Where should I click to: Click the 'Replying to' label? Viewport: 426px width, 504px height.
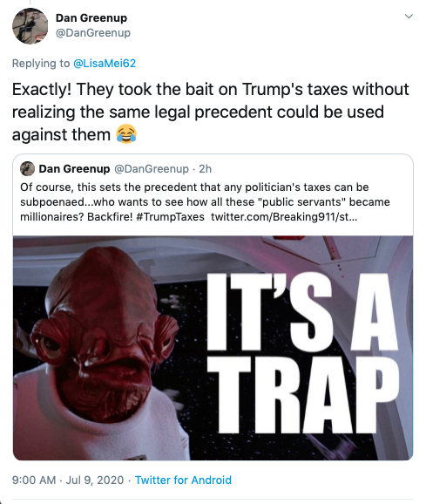point(41,63)
